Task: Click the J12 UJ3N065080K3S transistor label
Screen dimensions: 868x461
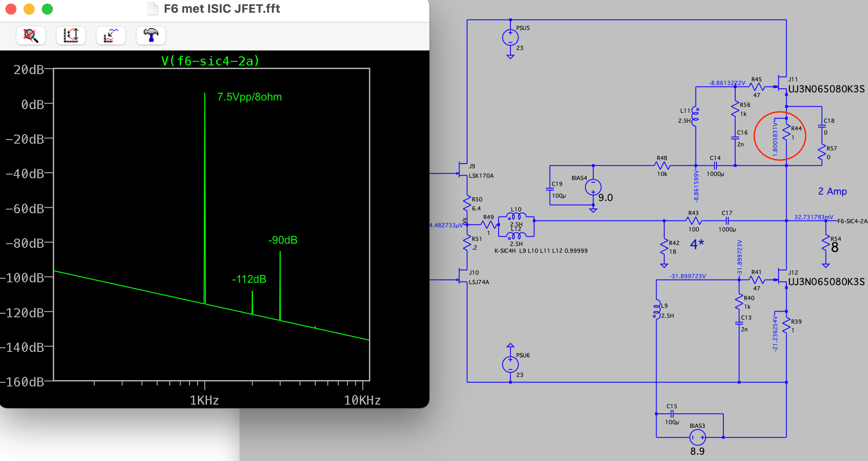Action: (x=826, y=282)
